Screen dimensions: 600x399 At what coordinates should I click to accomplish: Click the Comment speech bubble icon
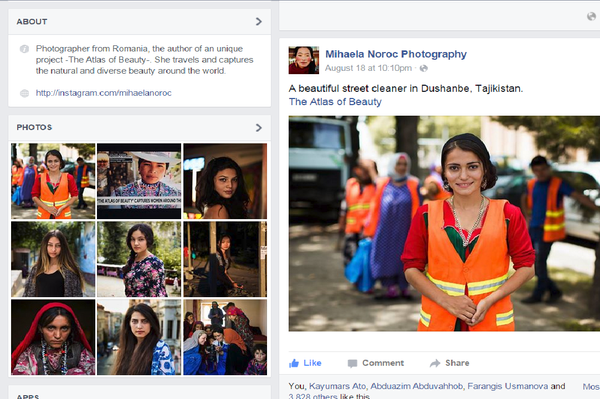[352, 363]
